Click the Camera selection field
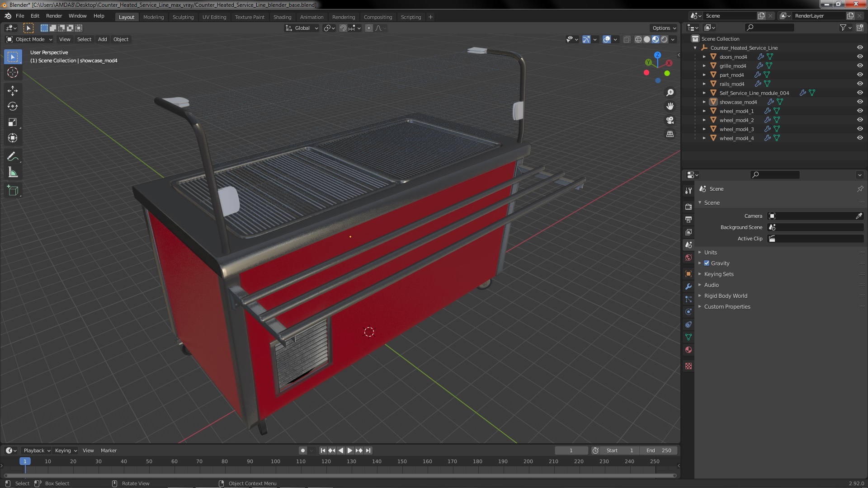This screenshot has height=488, width=868. tap(811, 216)
